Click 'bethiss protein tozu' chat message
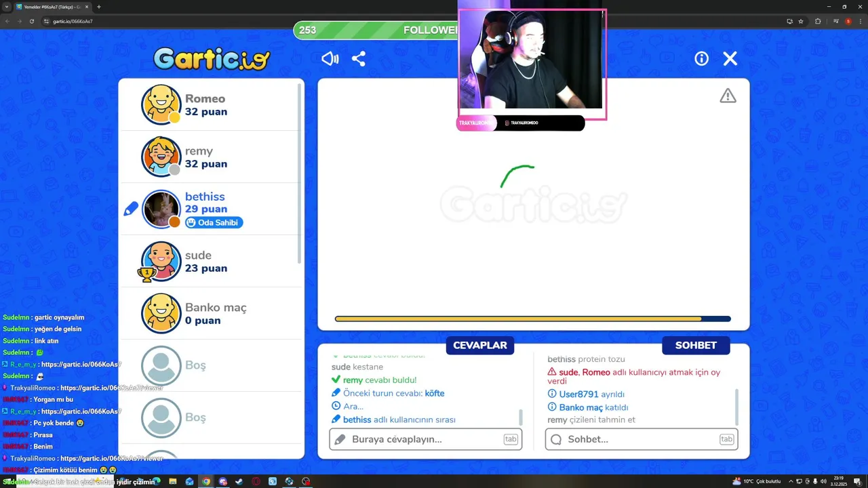This screenshot has height=488, width=868. coord(586,359)
